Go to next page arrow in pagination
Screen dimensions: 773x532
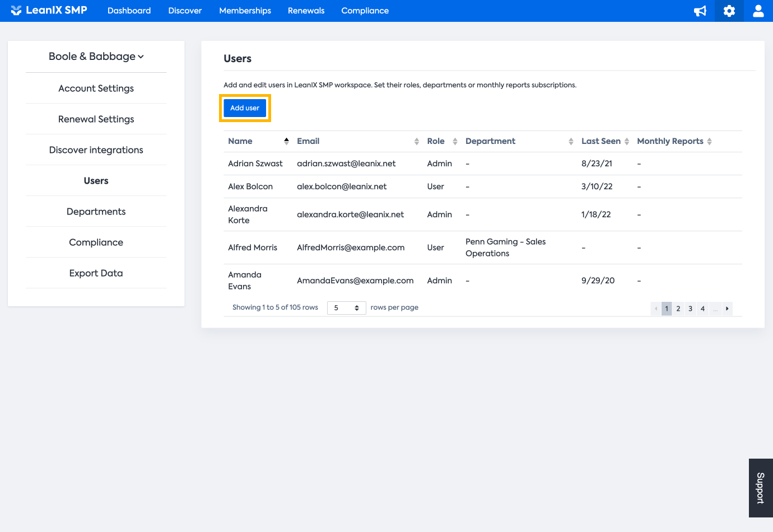(x=727, y=309)
